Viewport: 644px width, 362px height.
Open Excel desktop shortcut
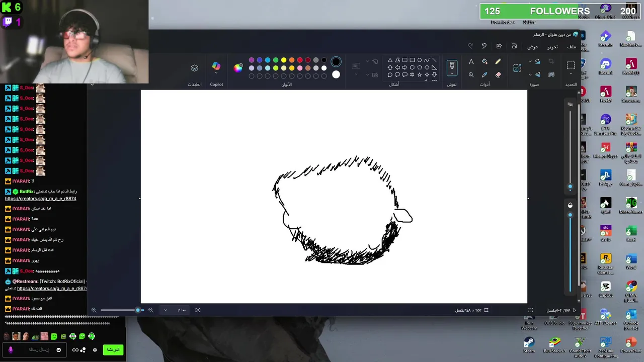coord(631,234)
